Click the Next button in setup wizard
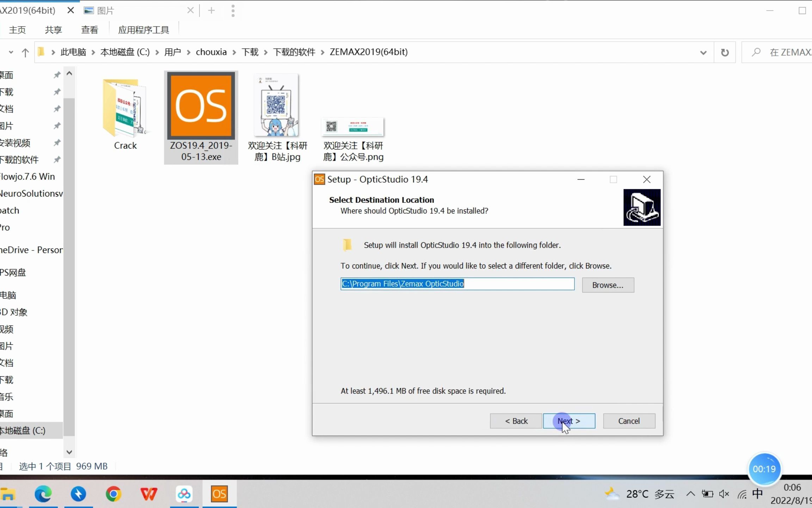This screenshot has height=508, width=812. [x=568, y=421]
